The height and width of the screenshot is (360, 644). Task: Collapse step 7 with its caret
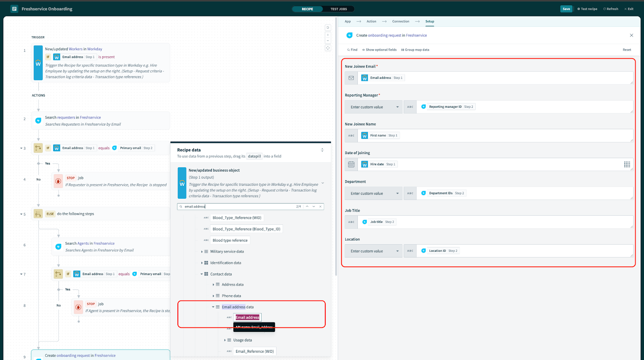21,274
